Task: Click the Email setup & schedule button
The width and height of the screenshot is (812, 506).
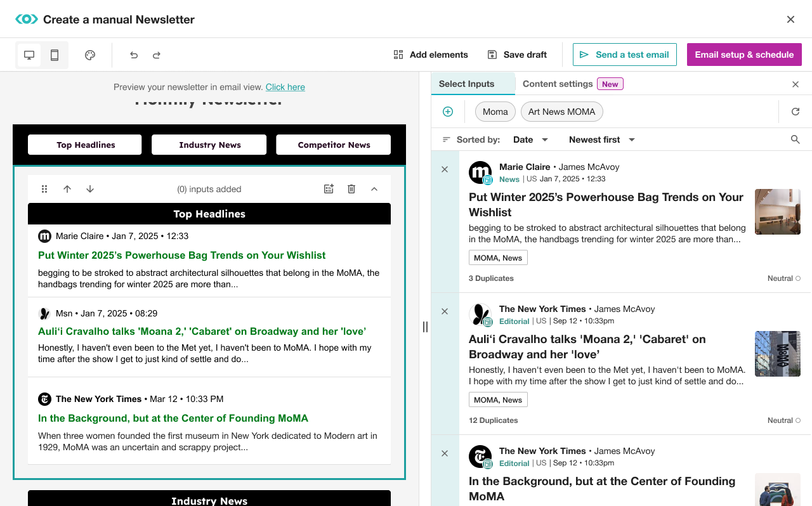Action: click(744, 55)
